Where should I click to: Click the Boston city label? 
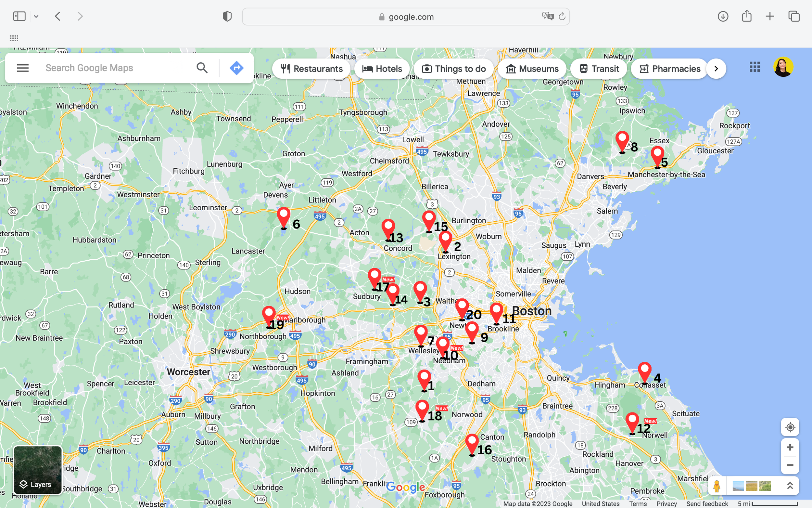(532, 311)
